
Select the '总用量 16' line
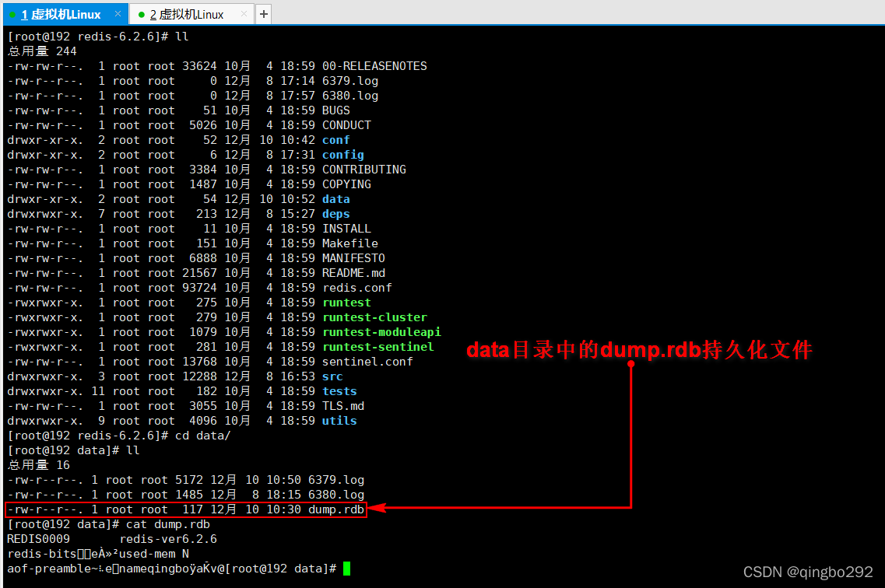(38, 465)
